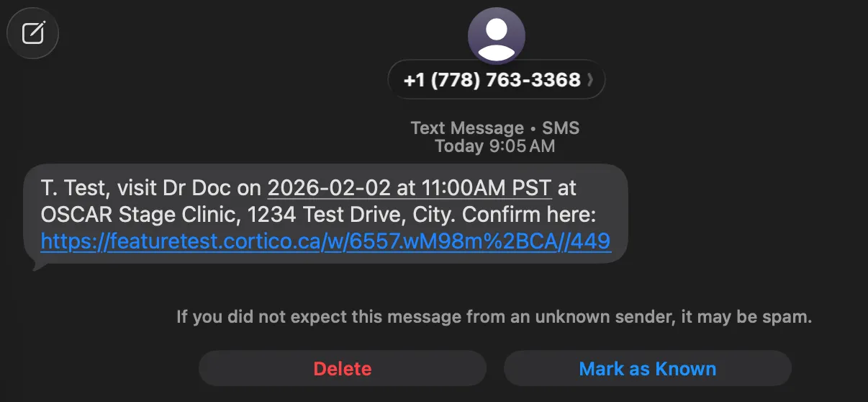
Task: Click the spam warning notice text
Action: [494, 316]
